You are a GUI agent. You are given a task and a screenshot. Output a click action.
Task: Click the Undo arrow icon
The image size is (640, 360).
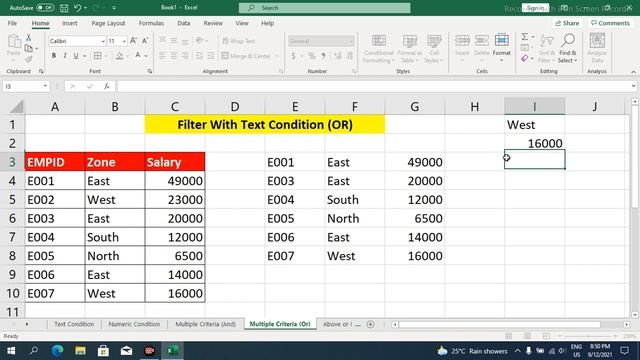pyautogui.click(x=78, y=8)
